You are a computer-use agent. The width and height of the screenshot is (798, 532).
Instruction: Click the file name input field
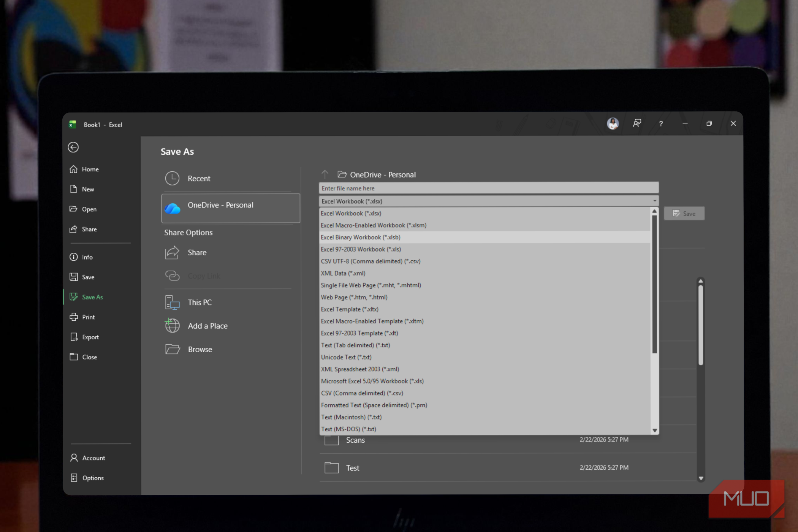[488, 188]
